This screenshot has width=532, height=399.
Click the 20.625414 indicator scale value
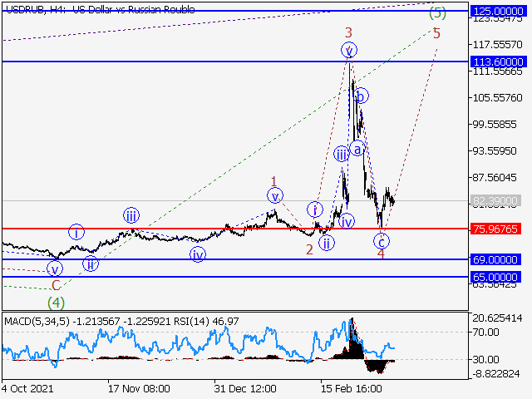tap(497, 318)
